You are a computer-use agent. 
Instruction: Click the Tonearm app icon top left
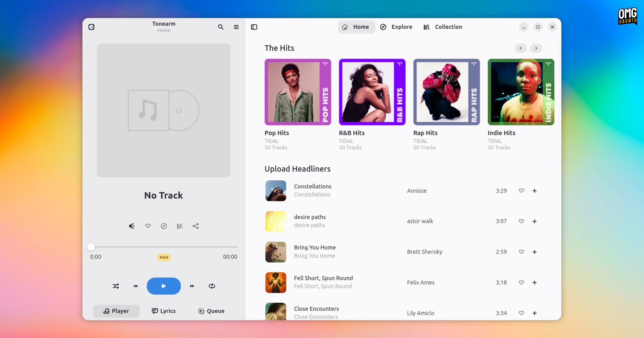tap(92, 27)
